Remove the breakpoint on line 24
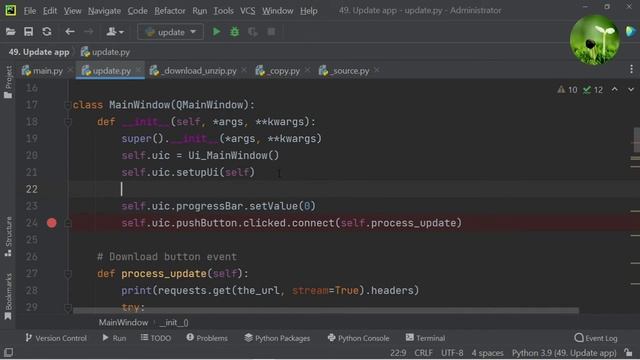Viewport: 640px width, 360px height. pyautogui.click(x=51, y=223)
